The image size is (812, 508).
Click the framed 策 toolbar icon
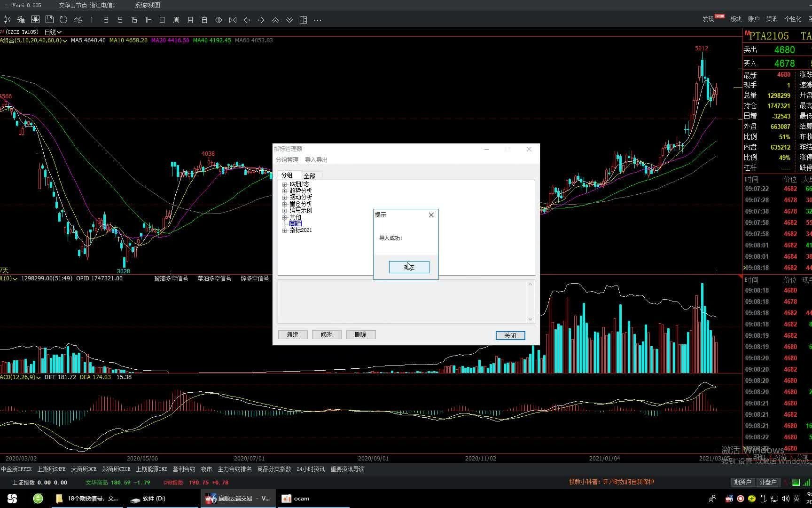coord(35,20)
